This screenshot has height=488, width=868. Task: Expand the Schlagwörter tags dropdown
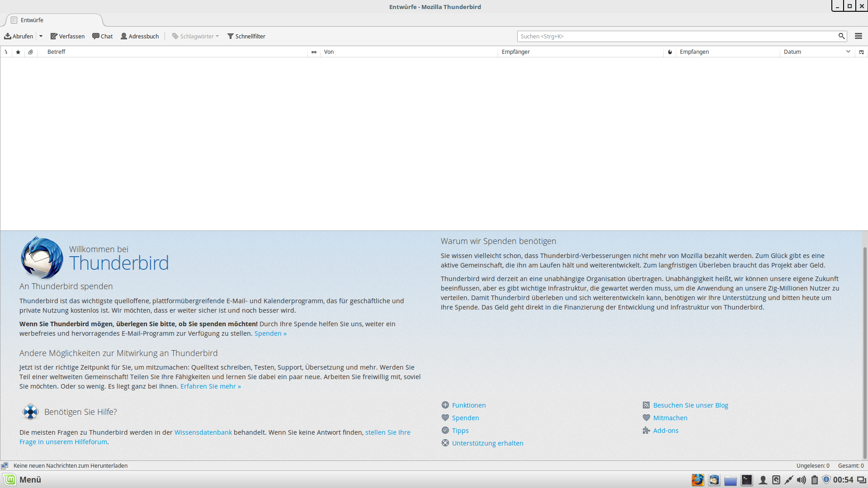pyautogui.click(x=195, y=36)
